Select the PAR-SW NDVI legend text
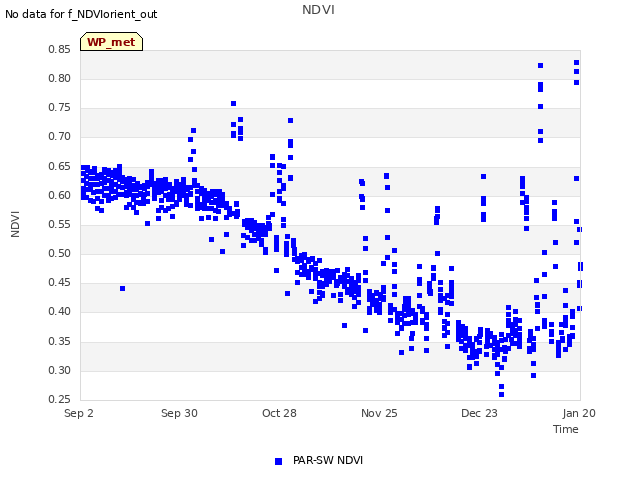This screenshot has height=480, width=640. [328, 460]
